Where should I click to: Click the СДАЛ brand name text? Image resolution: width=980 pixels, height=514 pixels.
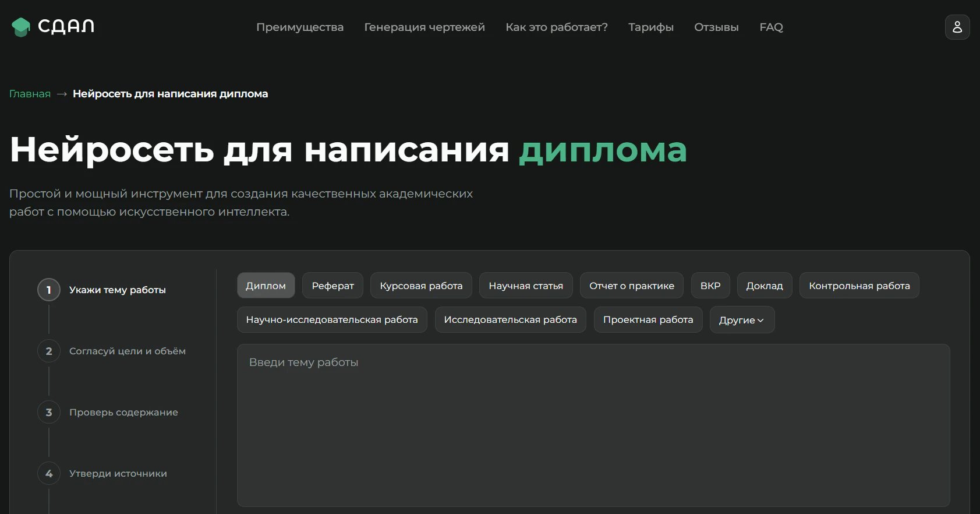[66, 27]
